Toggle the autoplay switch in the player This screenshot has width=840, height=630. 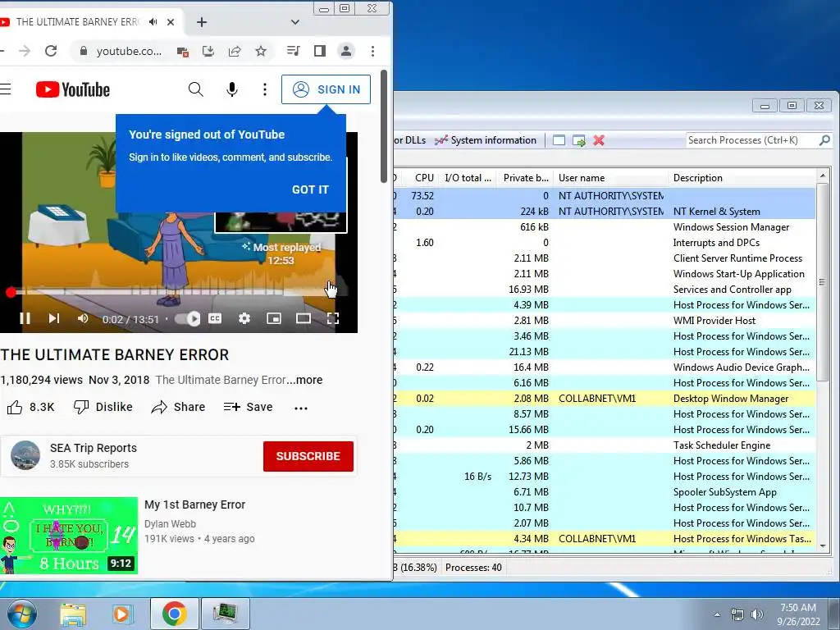pos(188,319)
